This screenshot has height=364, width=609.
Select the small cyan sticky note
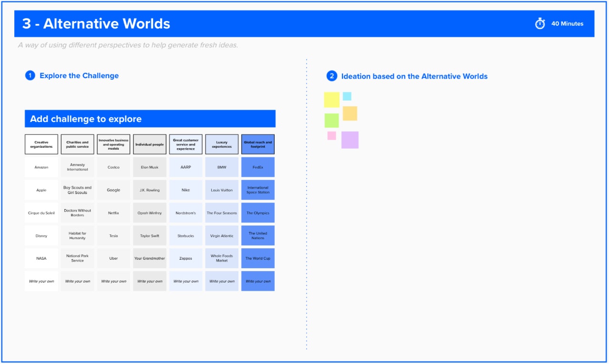click(347, 96)
